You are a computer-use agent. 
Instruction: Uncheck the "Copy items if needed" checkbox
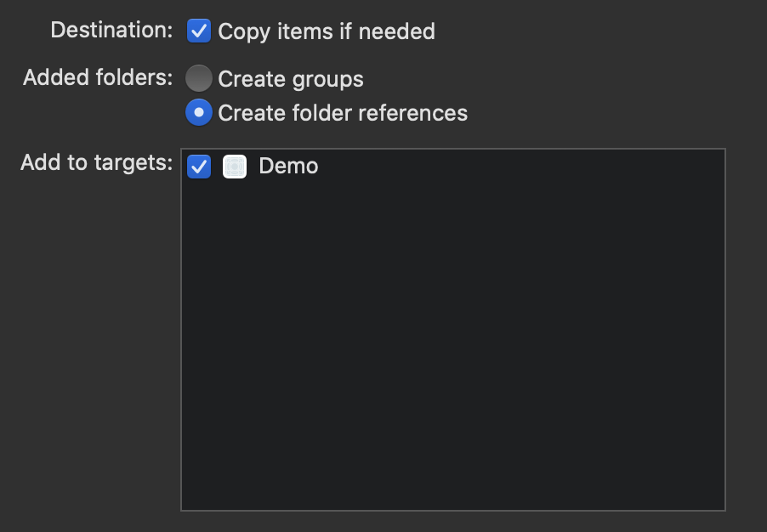(199, 31)
